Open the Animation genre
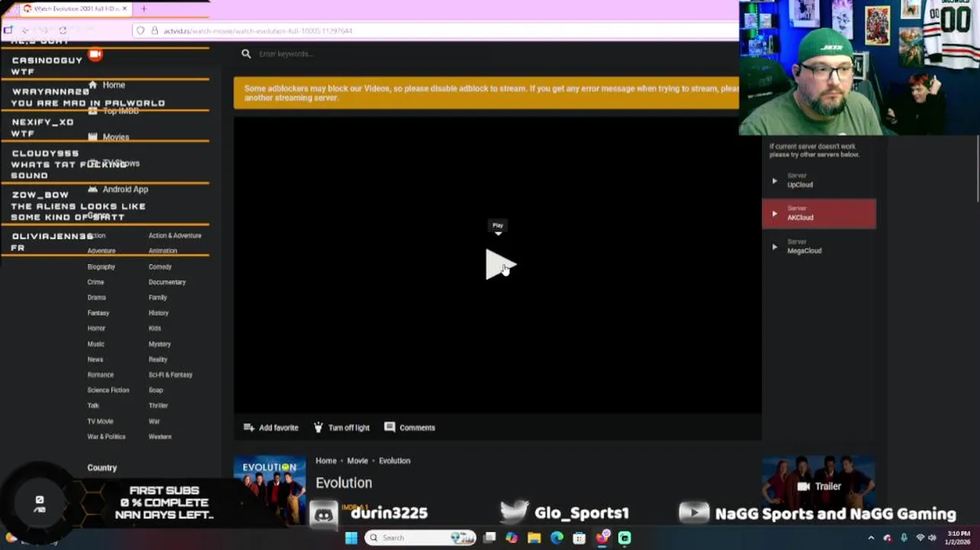The width and height of the screenshot is (980, 550). (163, 251)
